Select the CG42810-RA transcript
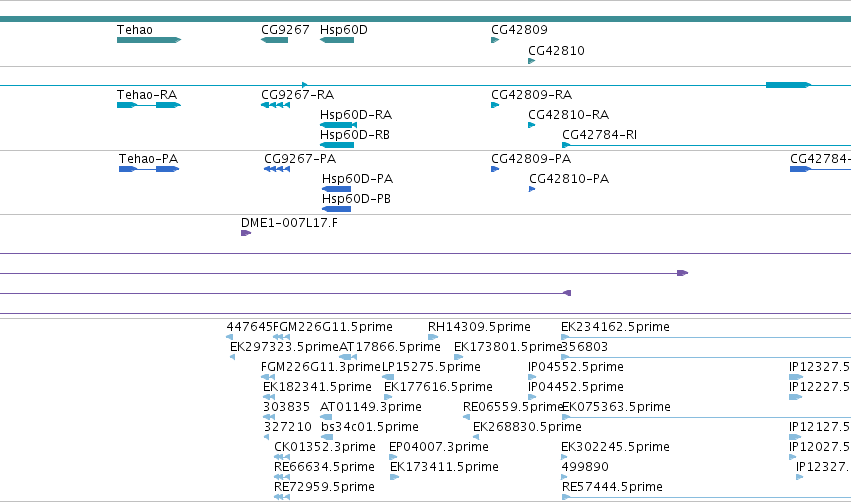The height and width of the screenshot is (502, 851). [x=531, y=125]
